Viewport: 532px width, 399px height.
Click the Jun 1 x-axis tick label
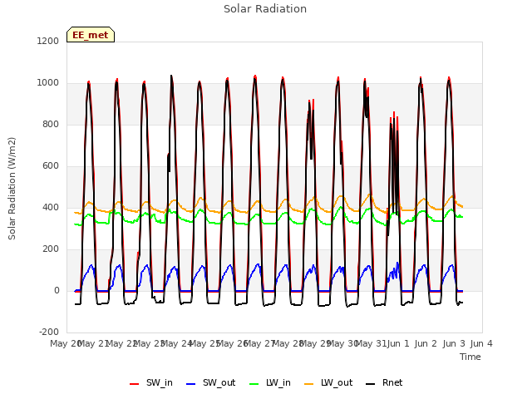[398, 343]
